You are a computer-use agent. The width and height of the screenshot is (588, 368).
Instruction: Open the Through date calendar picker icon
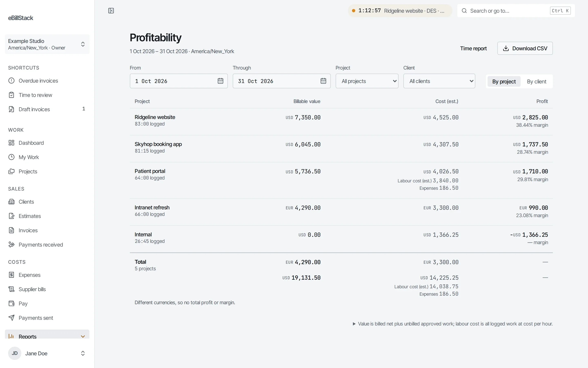click(x=323, y=81)
